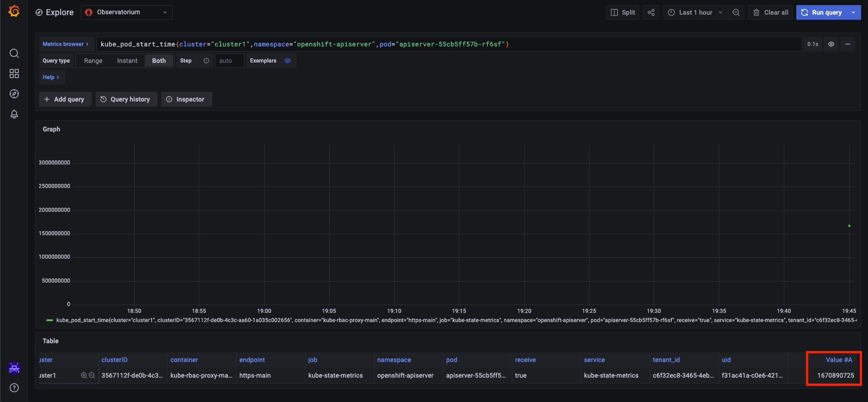Expand the Run query interval arrow

pyautogui.click(x=853, y=12)
